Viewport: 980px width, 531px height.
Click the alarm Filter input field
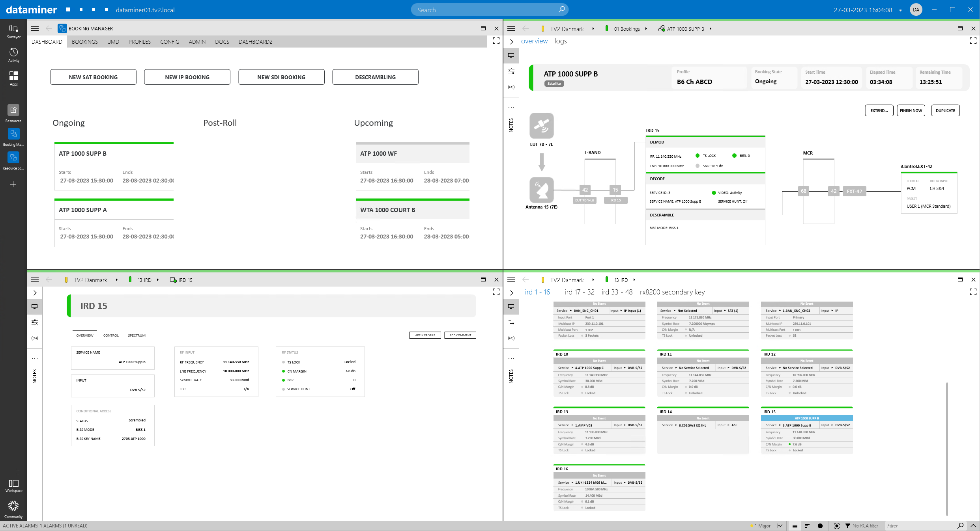[920, 526]
